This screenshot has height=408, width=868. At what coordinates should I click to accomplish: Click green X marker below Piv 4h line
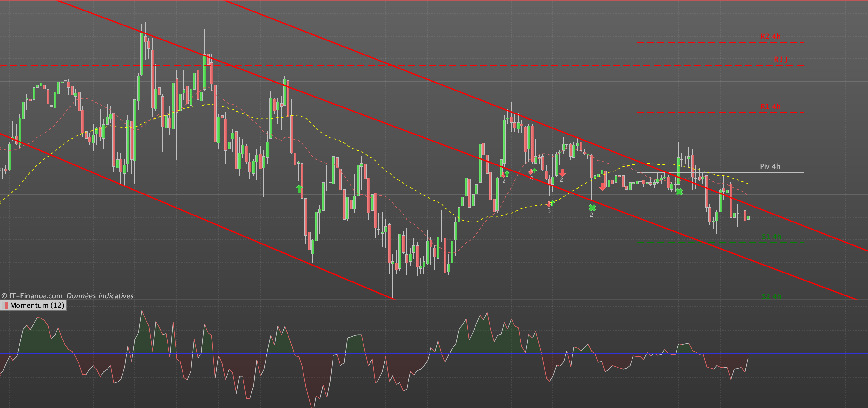pyautogui.click(x=679, y=192)
